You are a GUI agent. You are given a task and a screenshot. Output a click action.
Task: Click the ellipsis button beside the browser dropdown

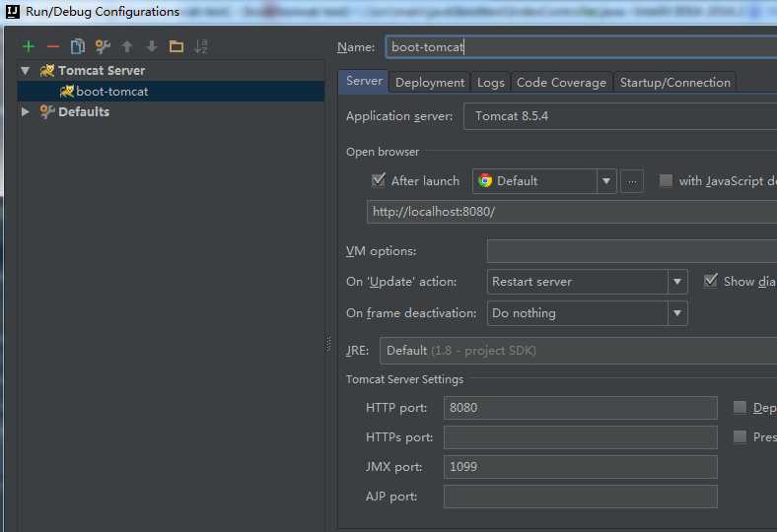pos(632,181)
